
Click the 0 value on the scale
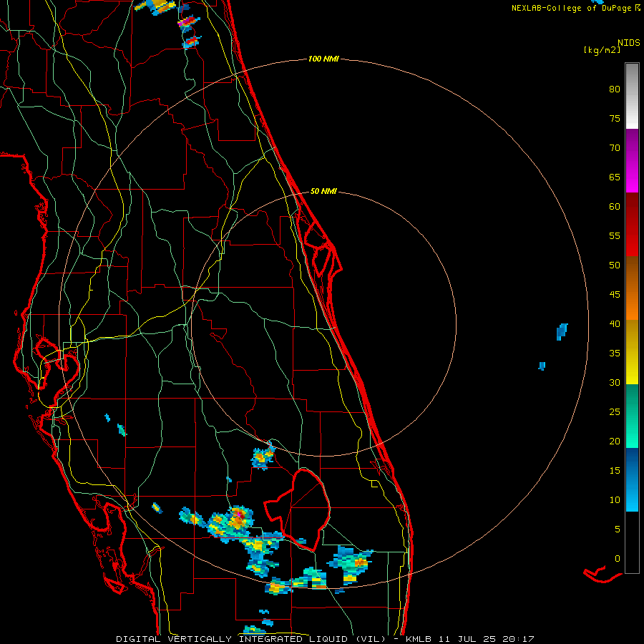618,559
